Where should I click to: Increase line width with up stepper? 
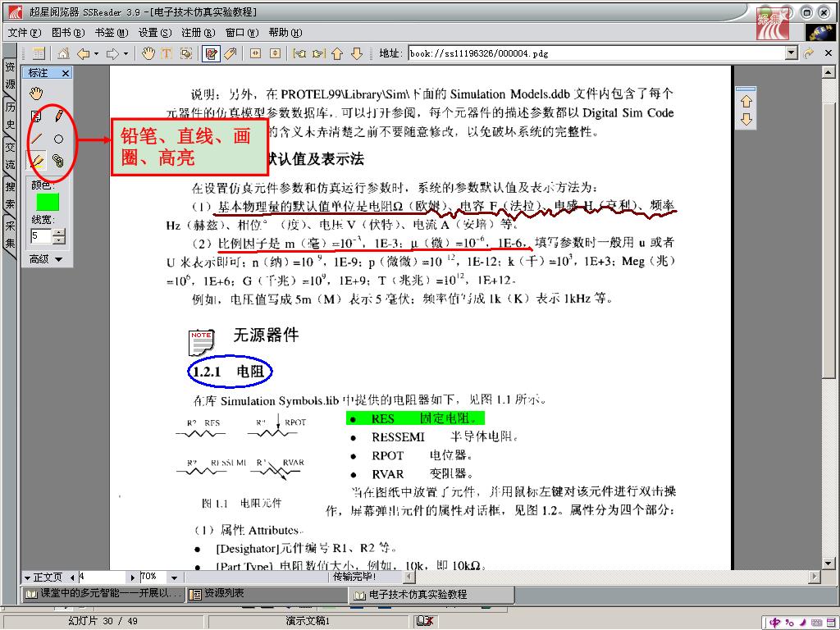pos(59,232)
